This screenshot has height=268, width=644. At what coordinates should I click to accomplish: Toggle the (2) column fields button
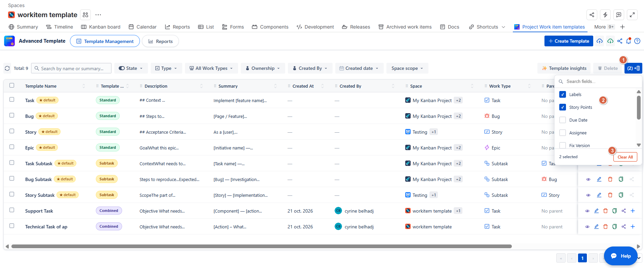[x=633, y=68]
